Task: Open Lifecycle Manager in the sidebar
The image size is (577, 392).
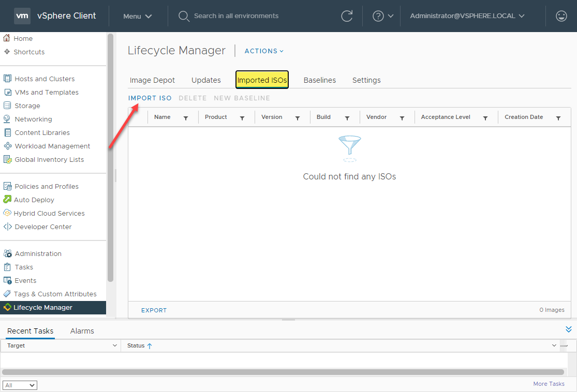Action: coord(53,307)
